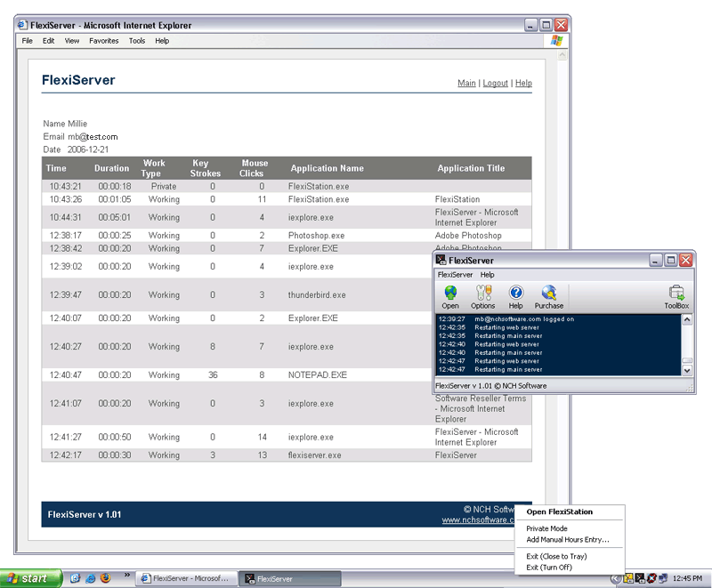Choose Exit (Turn Off) in context menu

(x=549, y=568)
